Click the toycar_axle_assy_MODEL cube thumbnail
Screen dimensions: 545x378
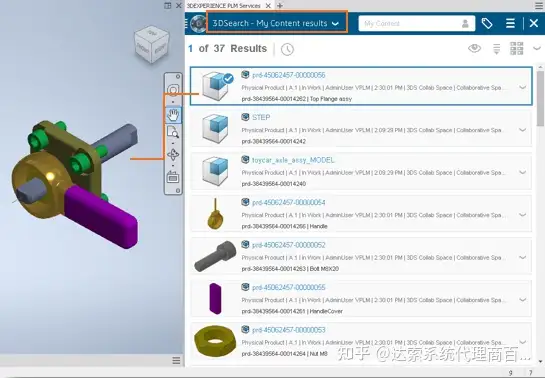point(215,171)
